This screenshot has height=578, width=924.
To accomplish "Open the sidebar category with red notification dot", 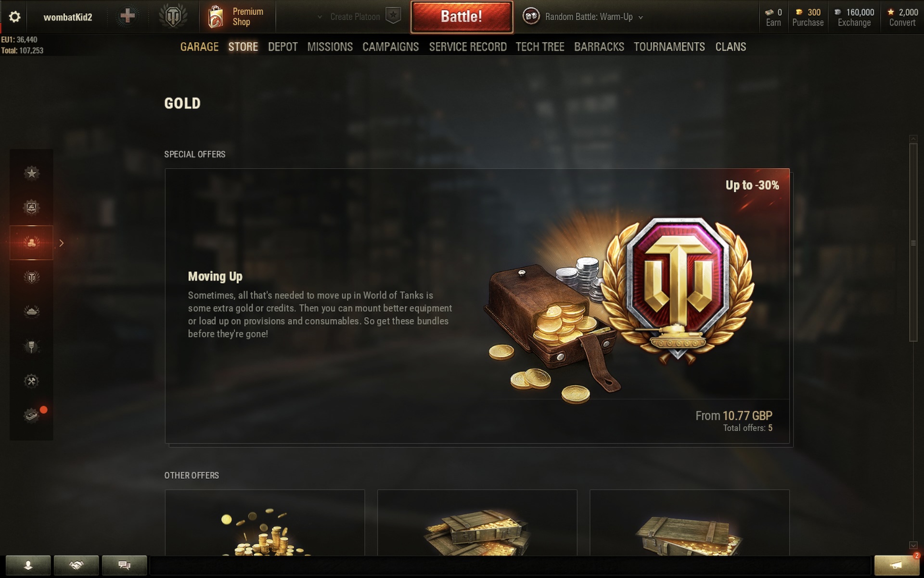I will point(31,415).
